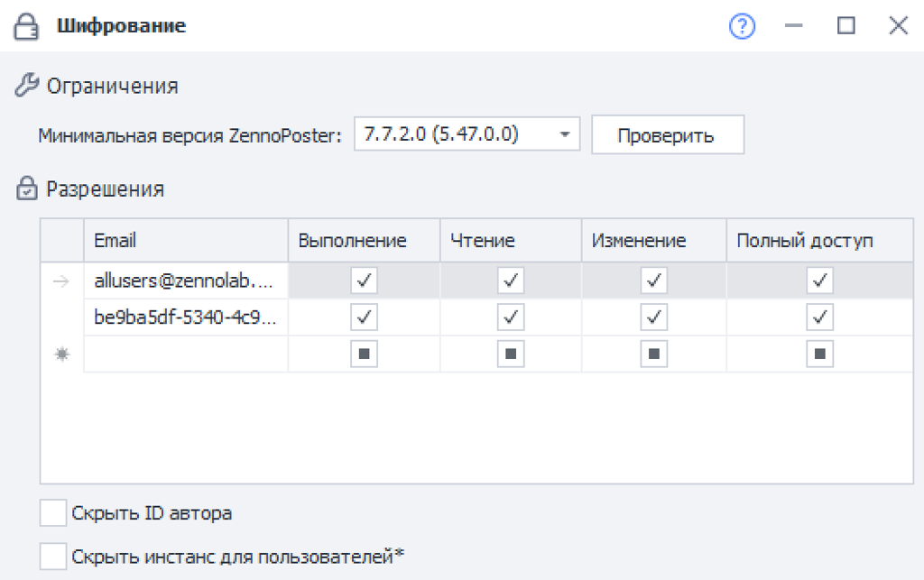The image size is (924, 580).
Task: Toggle Скрыть ID автора checkbox
Action: click(54, 513)
